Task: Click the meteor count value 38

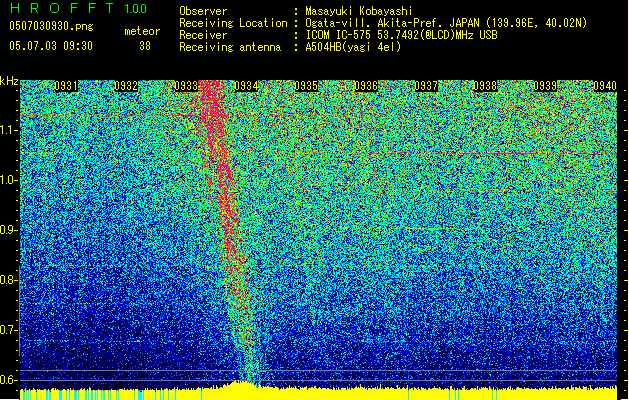Action: pos(145,46)
